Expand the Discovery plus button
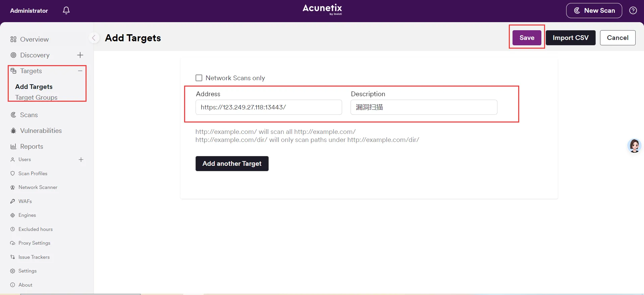The image size is (644, 295). (80, 55)
